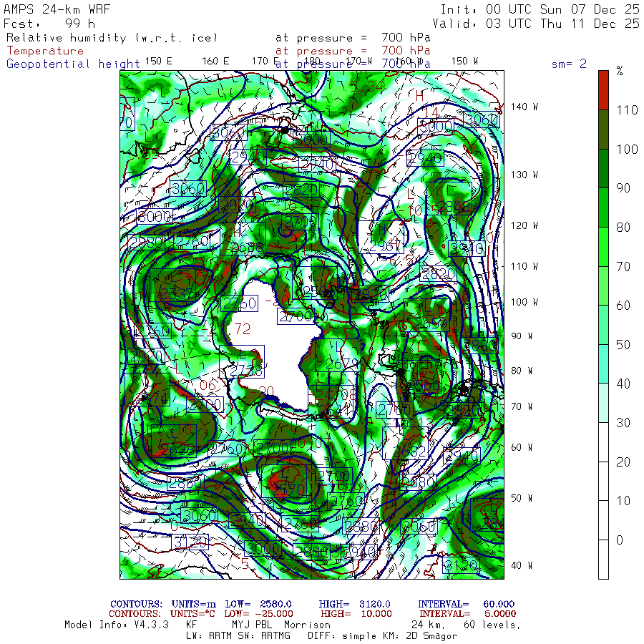Click the dark red top colorbar segment

pos(604,89)
